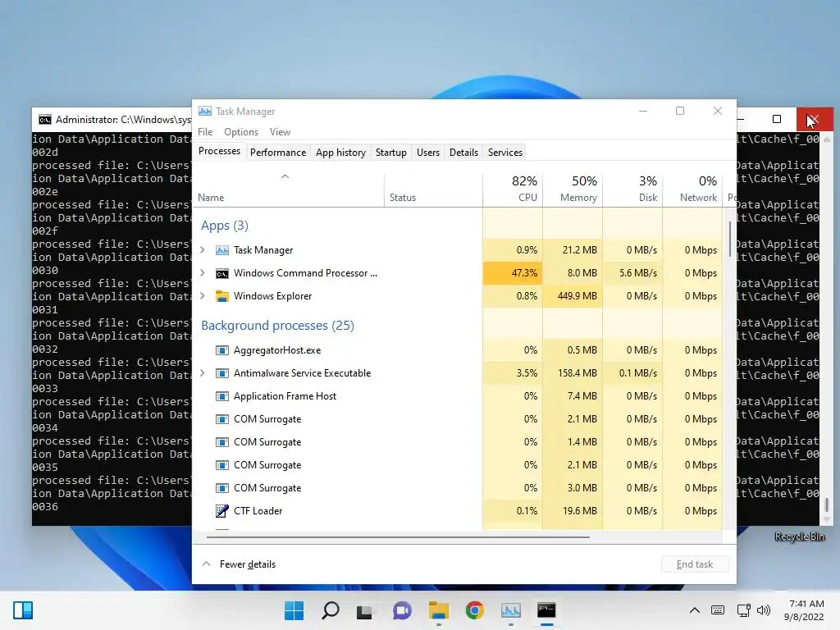Show hidden system tray icons
The height and width of the screenshot is (630, 840).
[x=694, y=609]
